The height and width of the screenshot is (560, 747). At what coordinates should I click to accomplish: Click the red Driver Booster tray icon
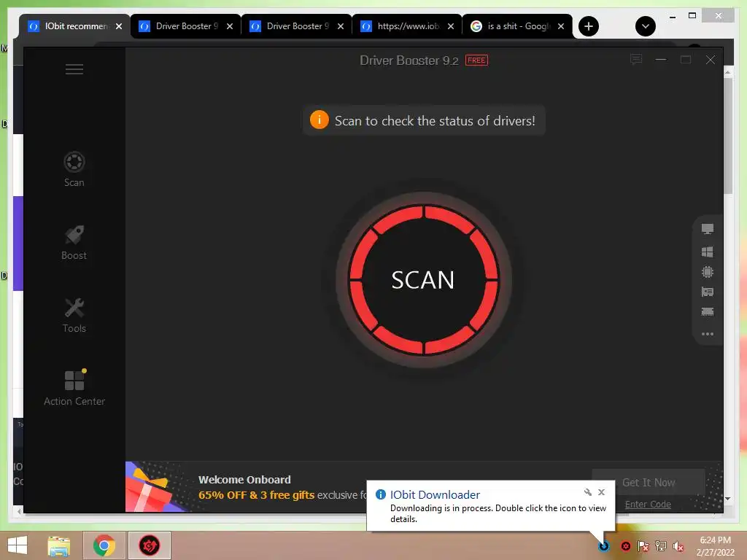tap(625, 546)
